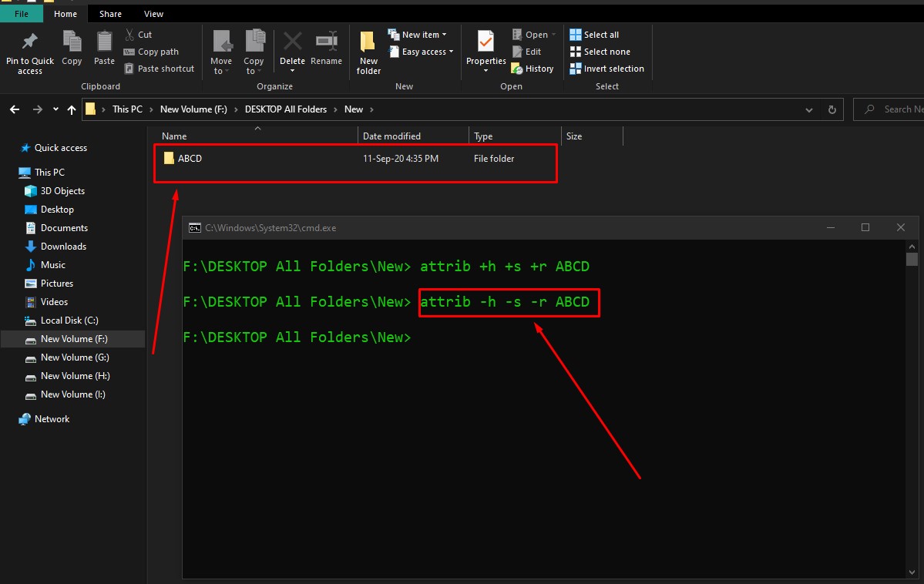Click cmd window scrollbar down arrow

coord(912,572)
